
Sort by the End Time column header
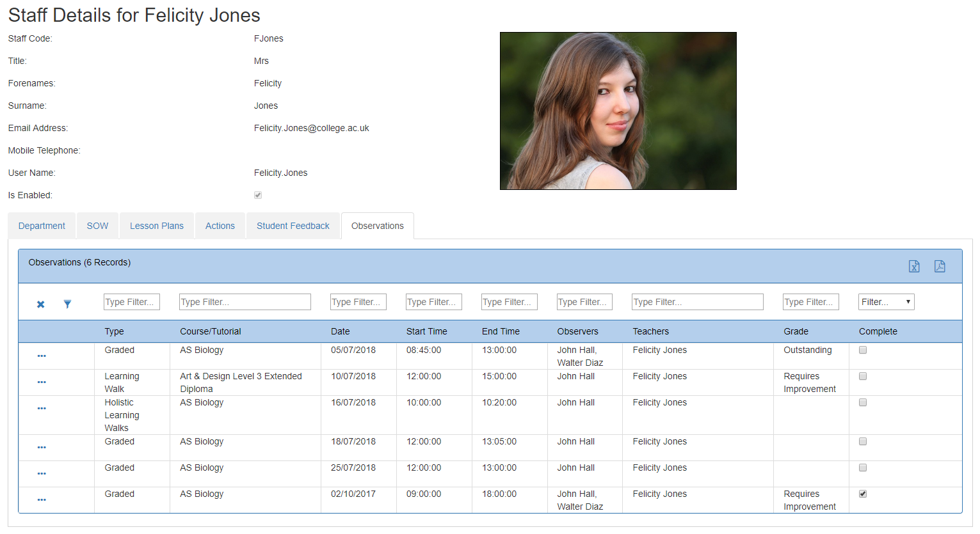[501, 331]
